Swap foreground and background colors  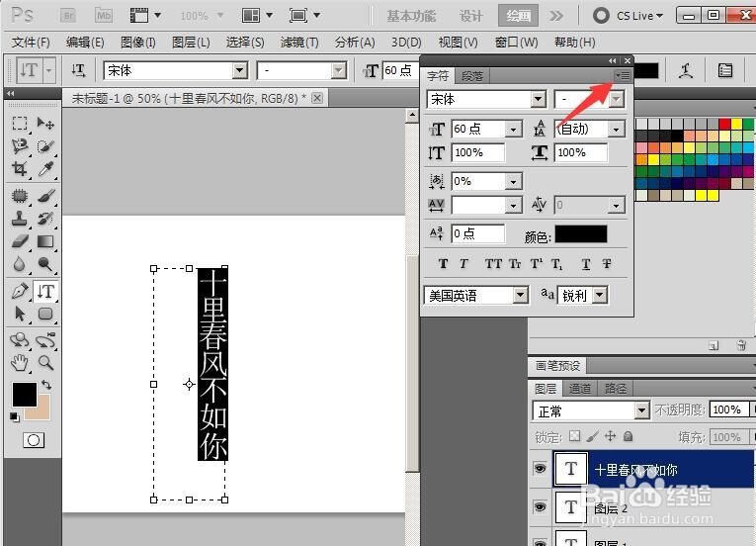[x=46, y=385]
